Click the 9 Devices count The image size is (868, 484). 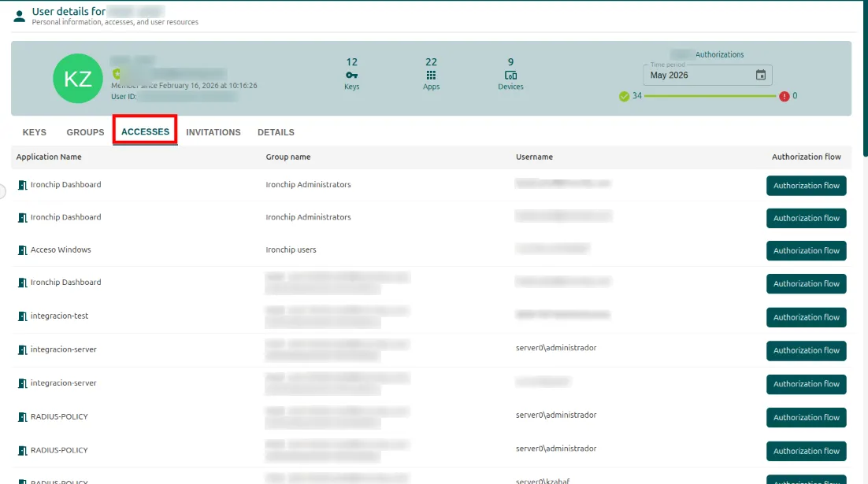point(510,62)
